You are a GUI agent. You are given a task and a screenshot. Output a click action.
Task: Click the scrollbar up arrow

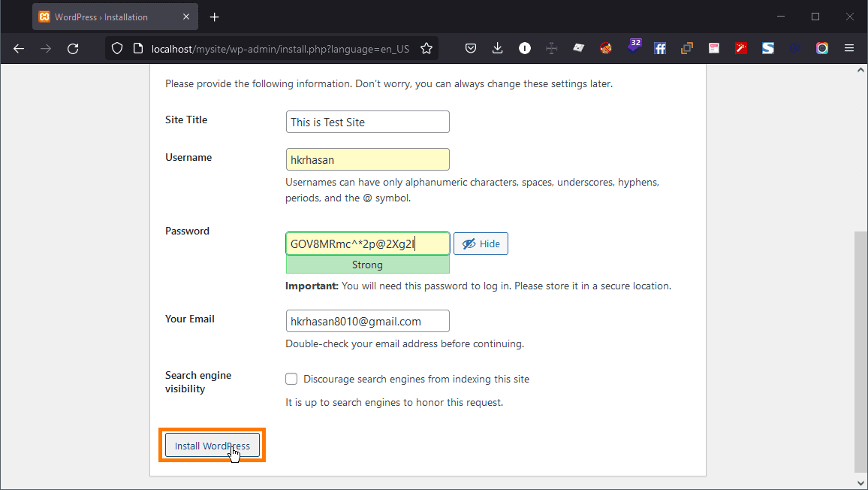[860, 71]
